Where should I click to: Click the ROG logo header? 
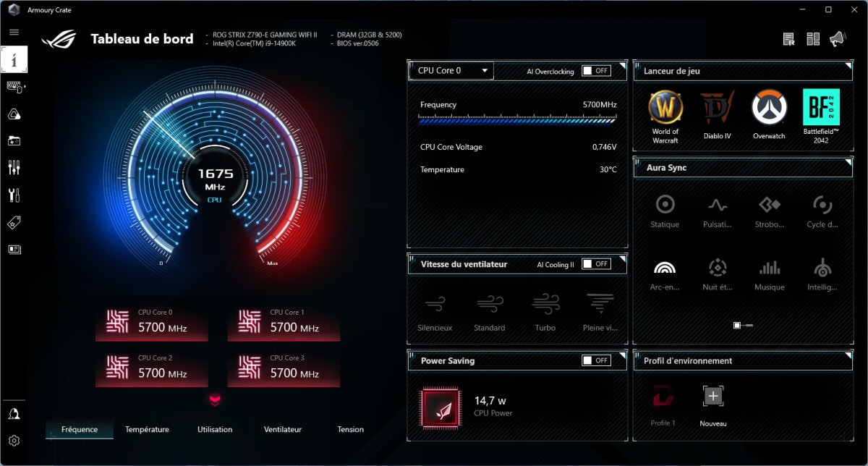click(x=59, y=39)
